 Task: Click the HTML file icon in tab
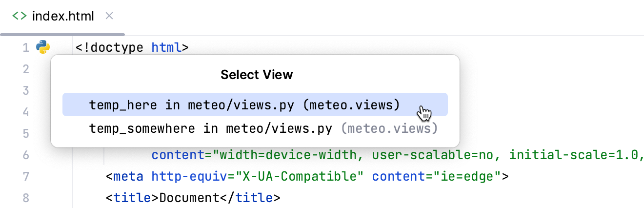pyautogui.click(x=20, y=16)
